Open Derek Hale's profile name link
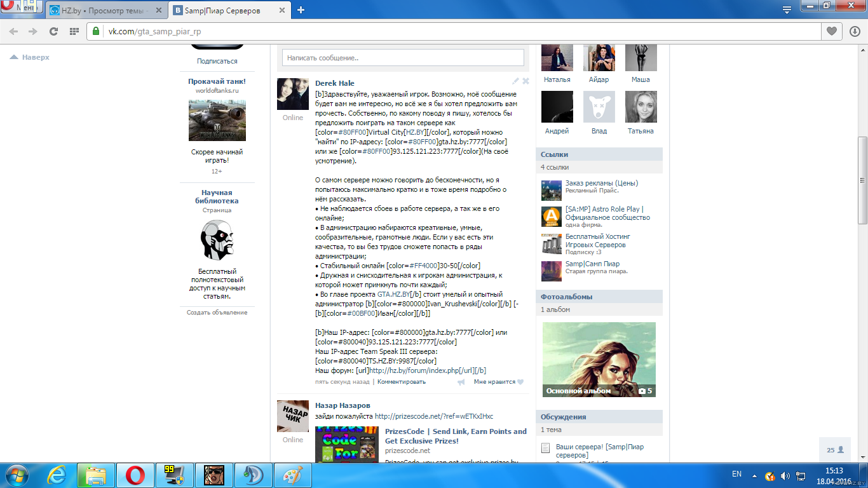This screenshot has width=868, height=488. (335, 83)
